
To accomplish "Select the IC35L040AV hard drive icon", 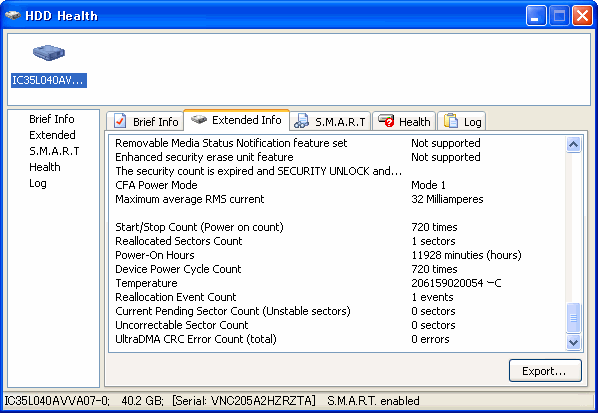I will point(49,53).
